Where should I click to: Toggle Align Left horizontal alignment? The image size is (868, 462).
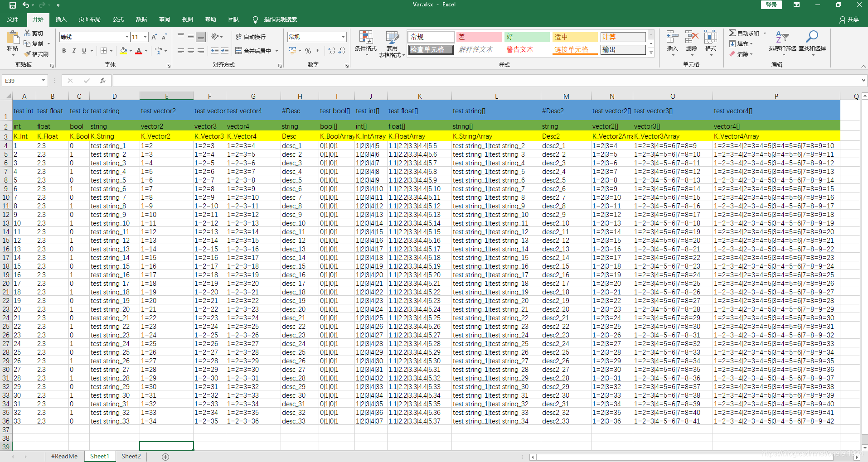[x=181, y=51]
